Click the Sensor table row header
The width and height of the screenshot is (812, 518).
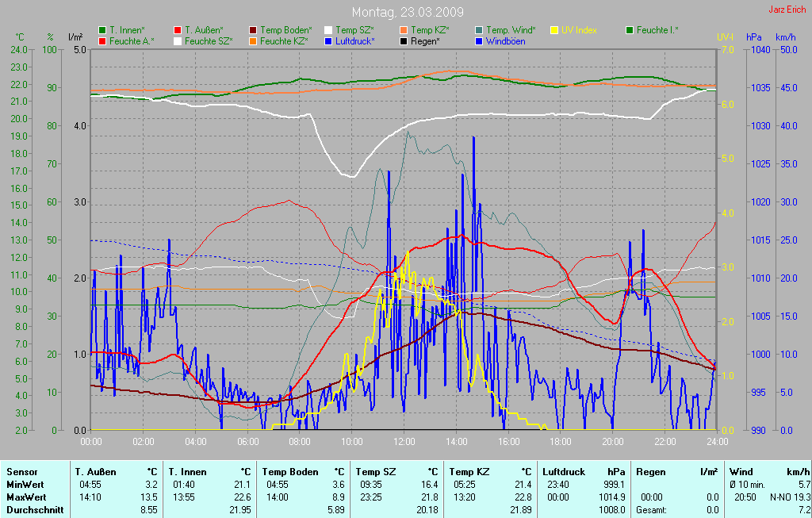click(x=21, y=472)
